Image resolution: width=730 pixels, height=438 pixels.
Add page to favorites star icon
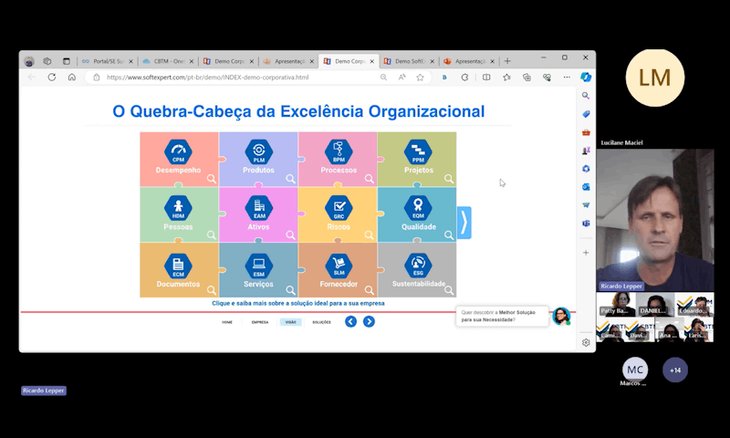point(420,77)
